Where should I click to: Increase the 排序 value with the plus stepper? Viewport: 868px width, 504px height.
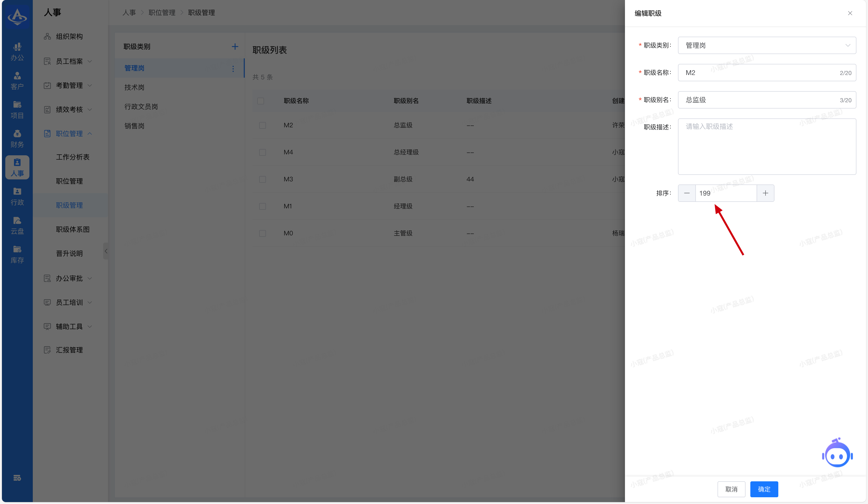click(x=765, y=193)
